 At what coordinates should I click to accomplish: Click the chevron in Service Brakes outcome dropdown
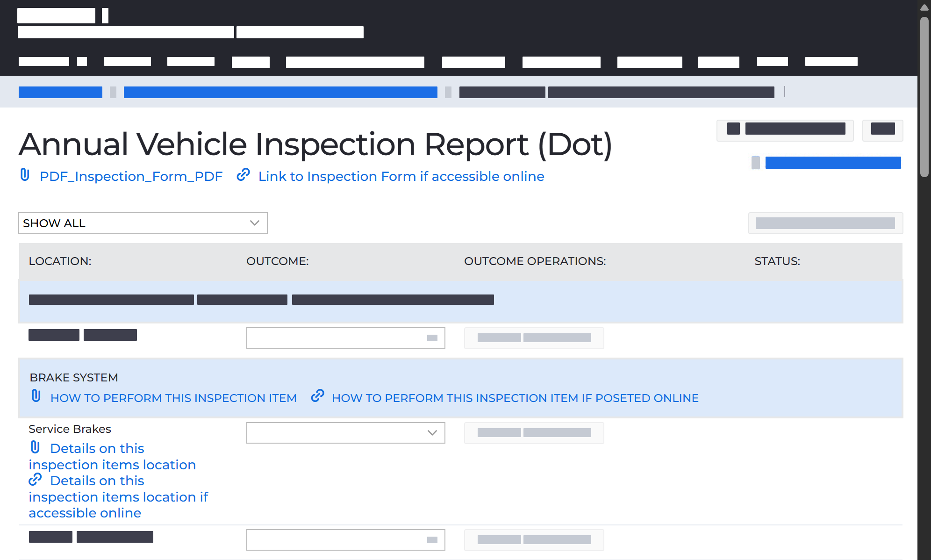432,433
